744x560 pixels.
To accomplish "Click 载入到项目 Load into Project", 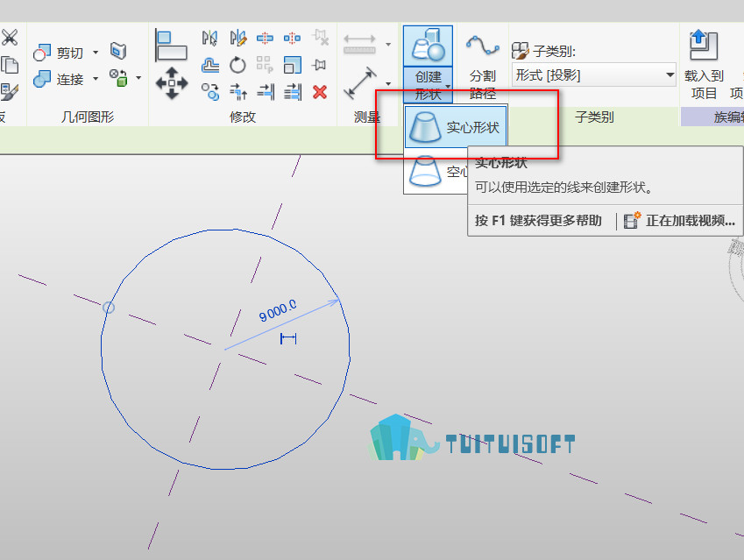I will [x=703, y=64].
